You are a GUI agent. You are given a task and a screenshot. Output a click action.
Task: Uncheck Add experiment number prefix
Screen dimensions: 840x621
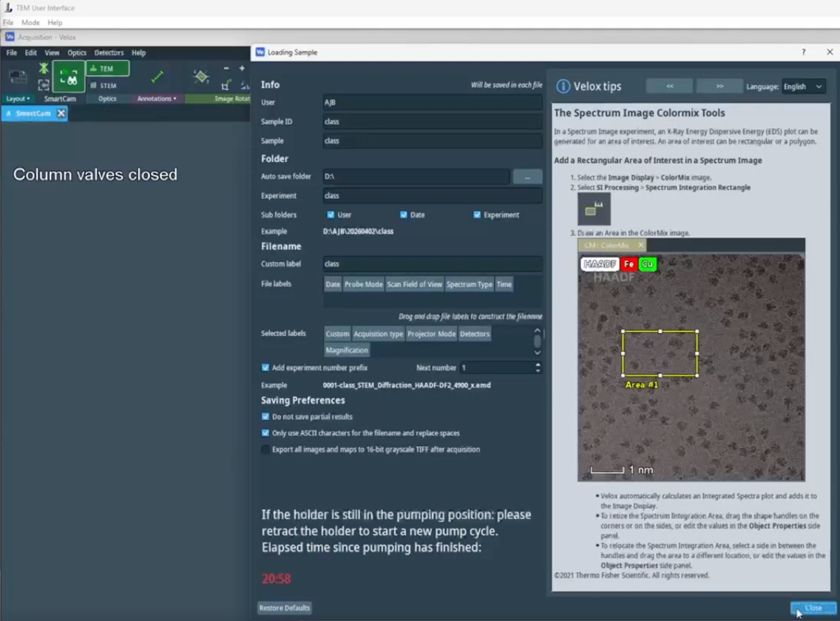265,368
